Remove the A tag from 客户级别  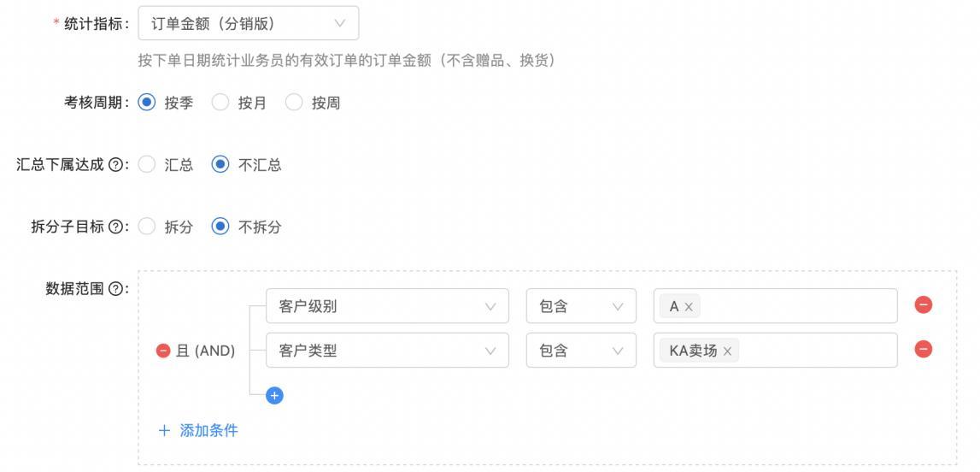[689, 307]
